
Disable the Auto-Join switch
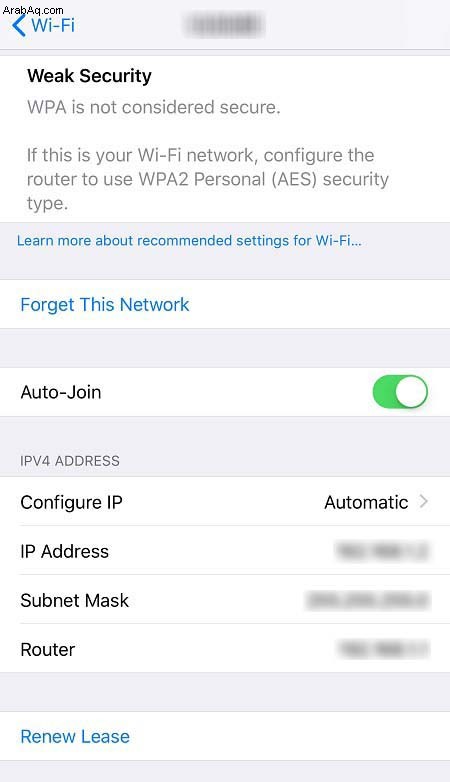(x=400, y=392)
